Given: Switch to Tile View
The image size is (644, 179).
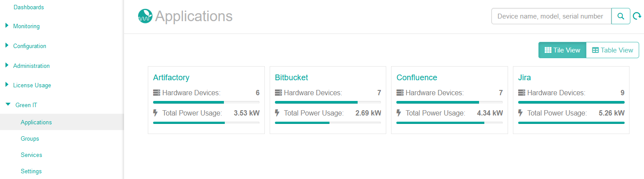Looking at the screenshot, I should tap(562, 50).
